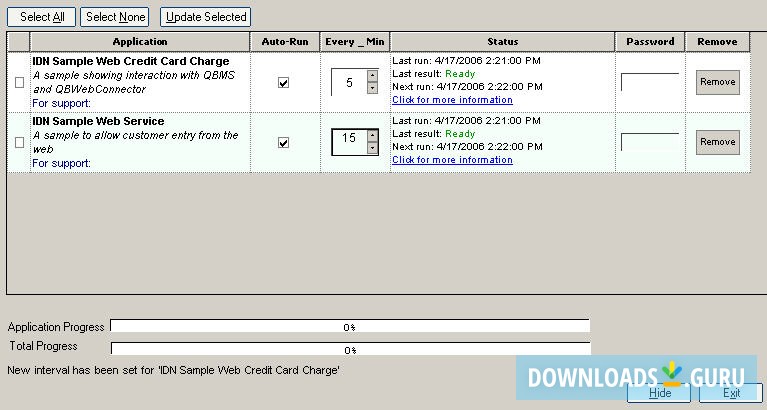Click 'For support:' under IDN Sample Web Service

point(62,163)
